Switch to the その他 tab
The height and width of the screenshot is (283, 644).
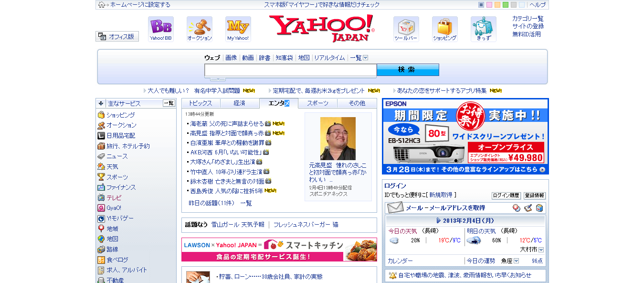pos(357,103)
